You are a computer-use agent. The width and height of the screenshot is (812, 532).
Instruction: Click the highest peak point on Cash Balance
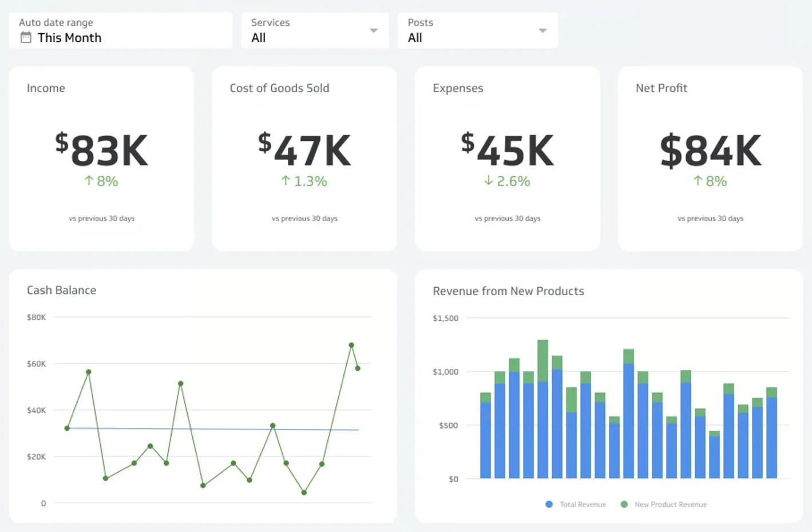click(351, 345)
